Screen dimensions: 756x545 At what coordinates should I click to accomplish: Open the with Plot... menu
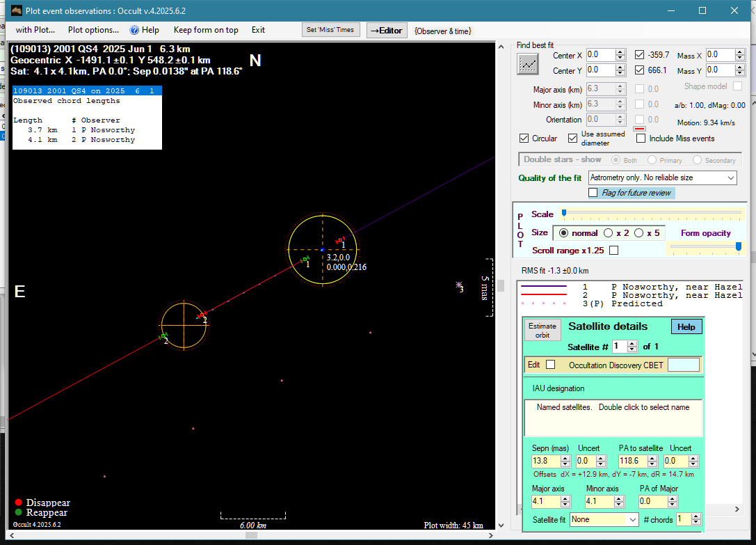35,30
